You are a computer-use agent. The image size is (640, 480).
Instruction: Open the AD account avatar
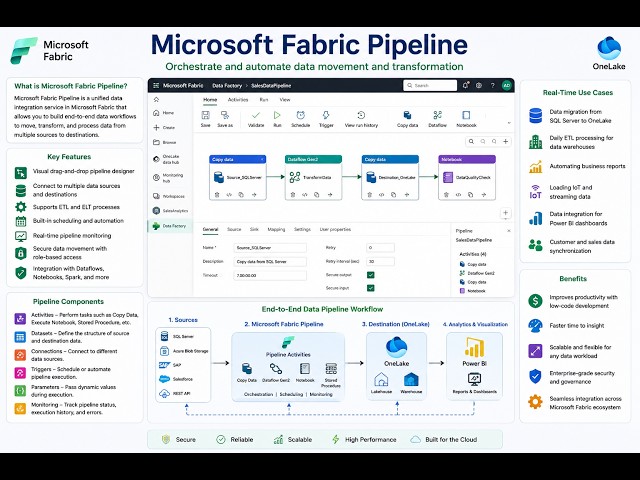pos(507,86)
